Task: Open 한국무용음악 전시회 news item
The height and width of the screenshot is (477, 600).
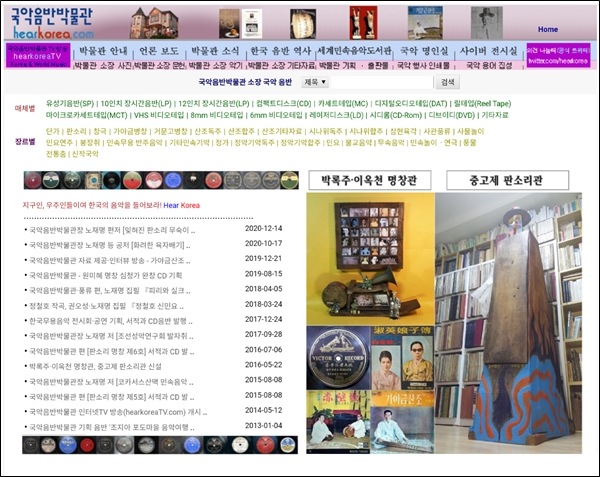Action: click(x=111, y=321)
